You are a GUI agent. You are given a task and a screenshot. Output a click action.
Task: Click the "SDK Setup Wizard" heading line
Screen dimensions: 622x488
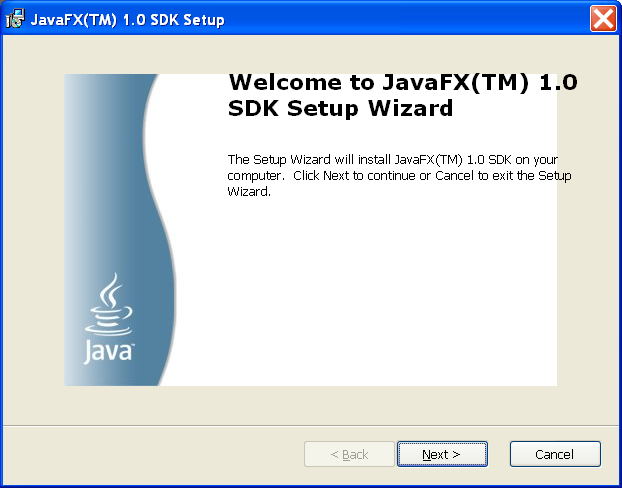coord(341,108)
